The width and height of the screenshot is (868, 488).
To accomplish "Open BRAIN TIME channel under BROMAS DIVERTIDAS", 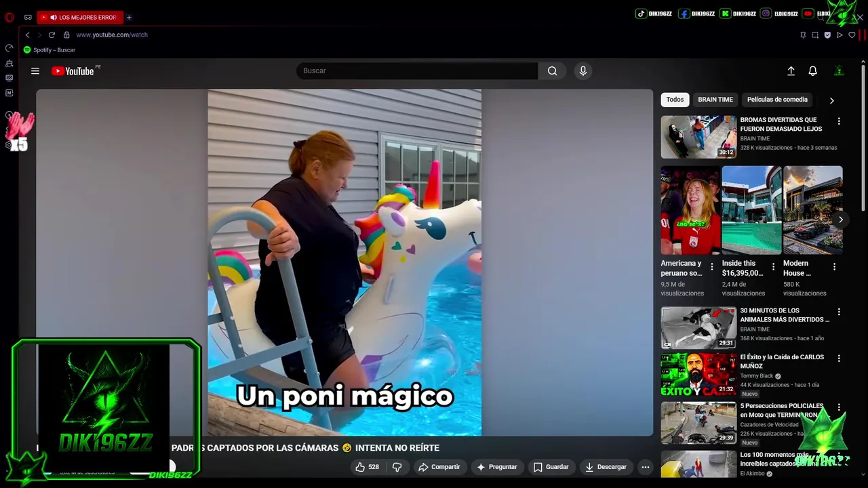I will 755,139.
